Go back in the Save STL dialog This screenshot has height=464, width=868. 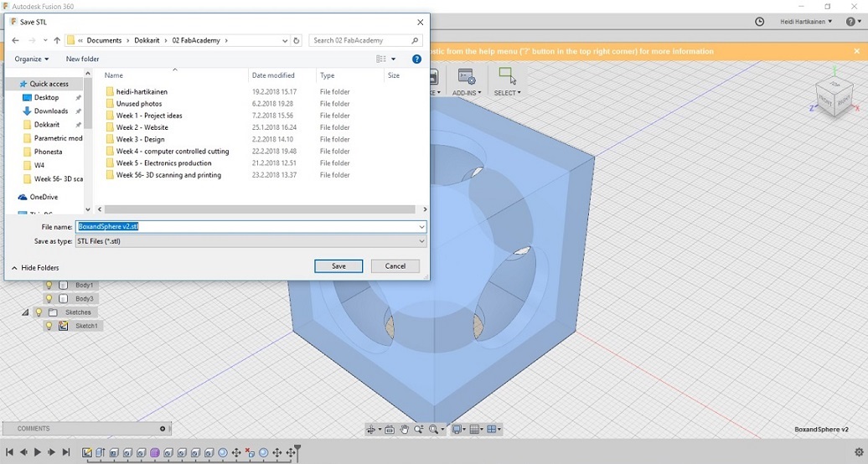[15, 40]
